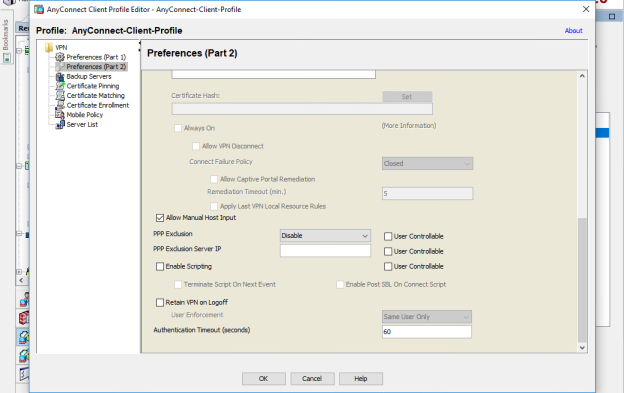Select Certificate Enrollment tree item
This screenshot has height=393, width=624.
tap(98, 105)
